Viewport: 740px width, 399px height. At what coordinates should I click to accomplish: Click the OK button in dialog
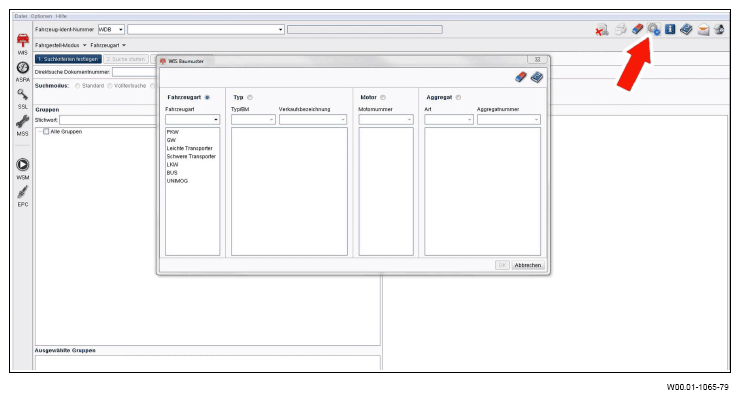coord(502,265)
